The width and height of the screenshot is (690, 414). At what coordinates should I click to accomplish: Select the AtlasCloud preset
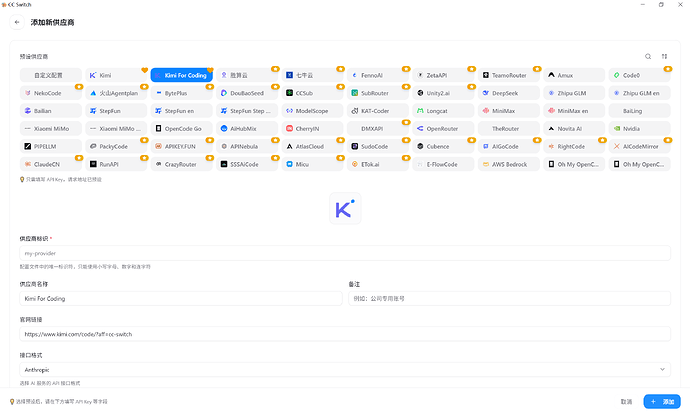(x=312, y=147)
